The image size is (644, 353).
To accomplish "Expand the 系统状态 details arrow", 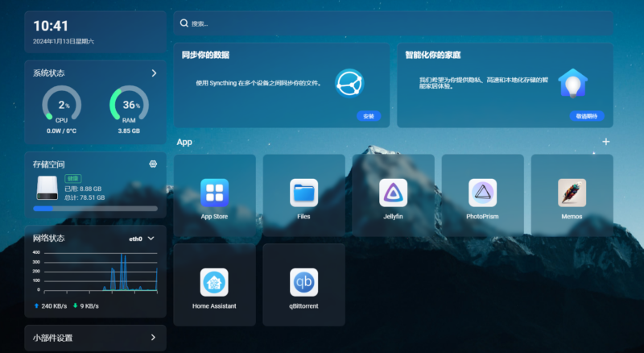I will pyautogui.click(x=154, y=73).
